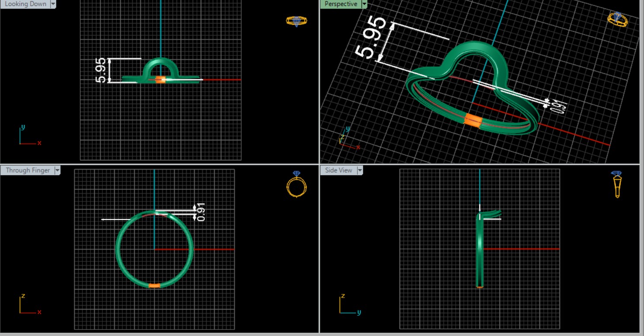Click the top-view ring icon in Looking Down viewport
Screen dimensions: 644x336
[296, 21]
